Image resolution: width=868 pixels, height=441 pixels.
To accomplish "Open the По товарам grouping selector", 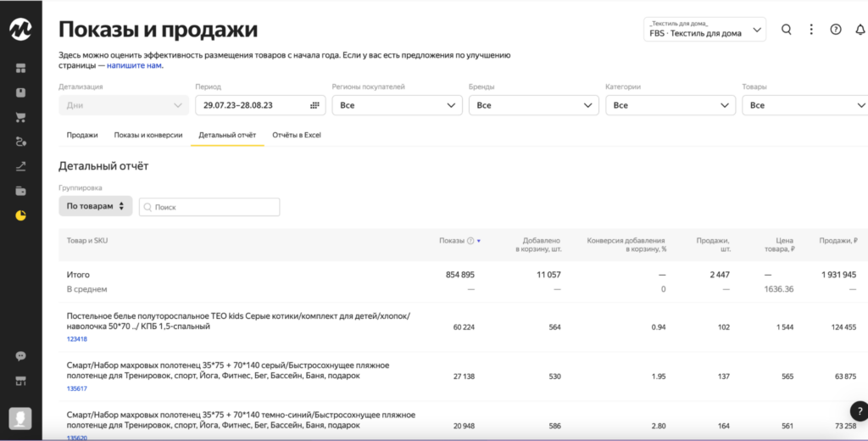I will point(96,206).
